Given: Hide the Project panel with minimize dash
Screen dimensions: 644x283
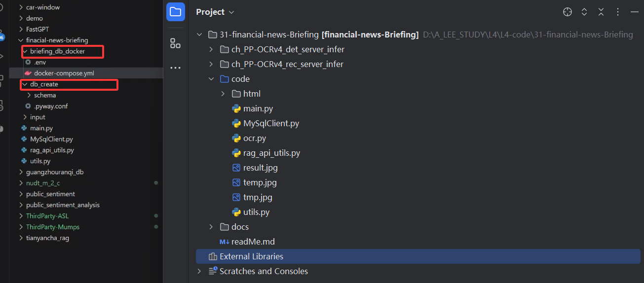Looking at the screenshot, I should click(635, 12).
